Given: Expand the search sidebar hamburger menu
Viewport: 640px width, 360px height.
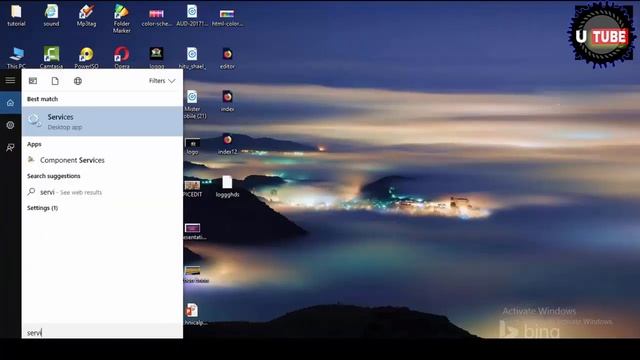Looking at the screenshot, I should tap(10, 80).
